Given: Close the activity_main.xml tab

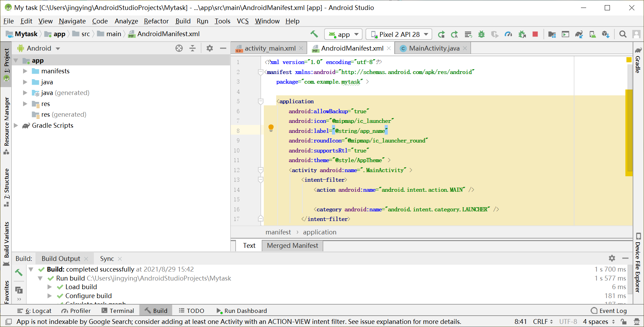Looking at the screenshot, I should point(301,49).
